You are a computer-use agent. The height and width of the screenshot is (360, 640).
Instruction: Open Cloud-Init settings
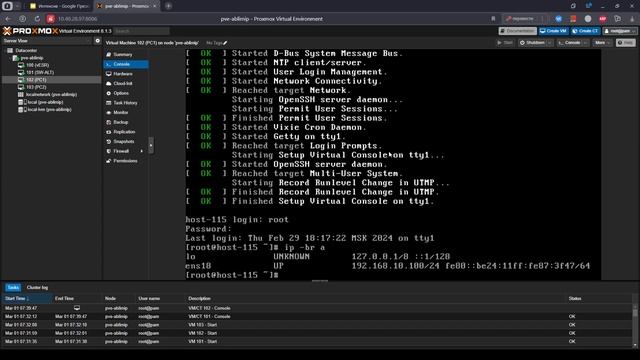pyautogui.click(x=123, y=84)
